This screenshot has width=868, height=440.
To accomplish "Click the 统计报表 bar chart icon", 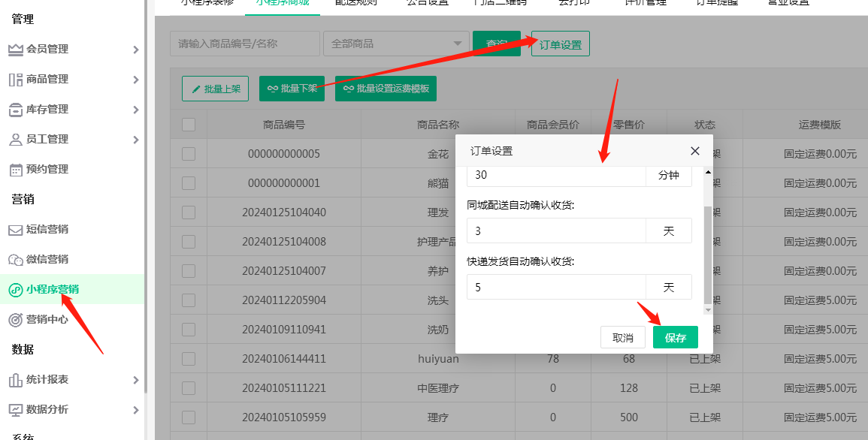I will click(15, 380).
